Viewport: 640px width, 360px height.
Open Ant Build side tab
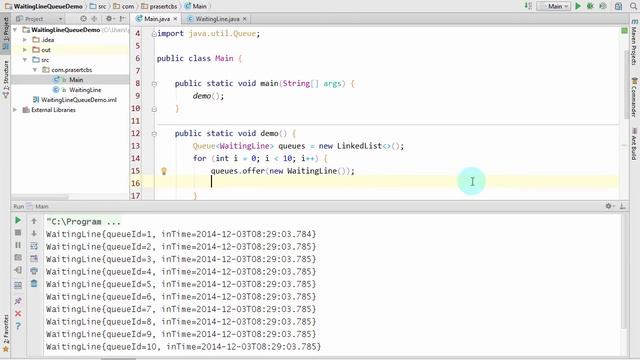coord(634,144)
